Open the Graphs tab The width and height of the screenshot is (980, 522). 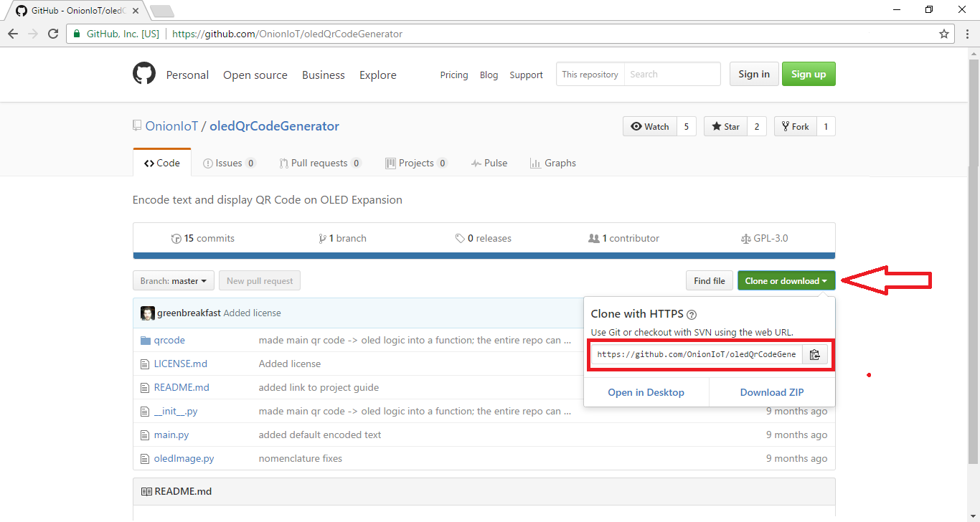point(553,163)
